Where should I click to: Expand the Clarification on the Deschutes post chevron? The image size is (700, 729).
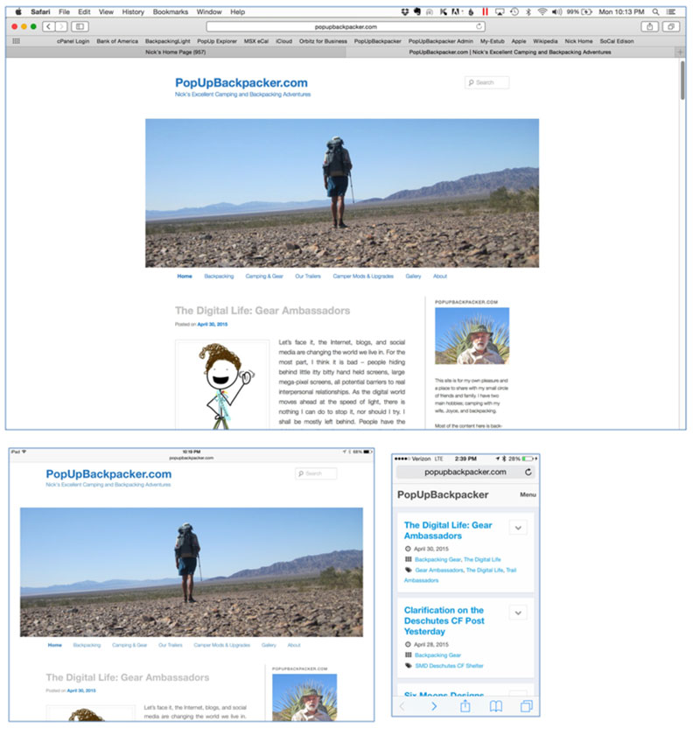tap(517, 613)
